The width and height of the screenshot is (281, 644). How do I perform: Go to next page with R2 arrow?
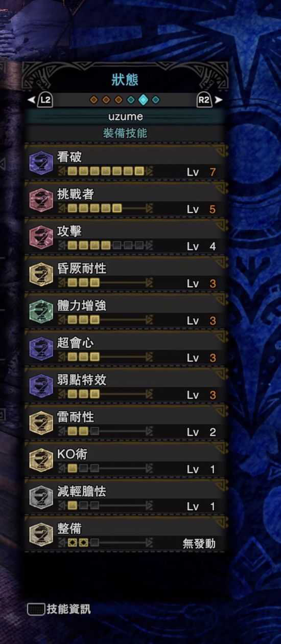pyautogui.click(x=210, y=100)
